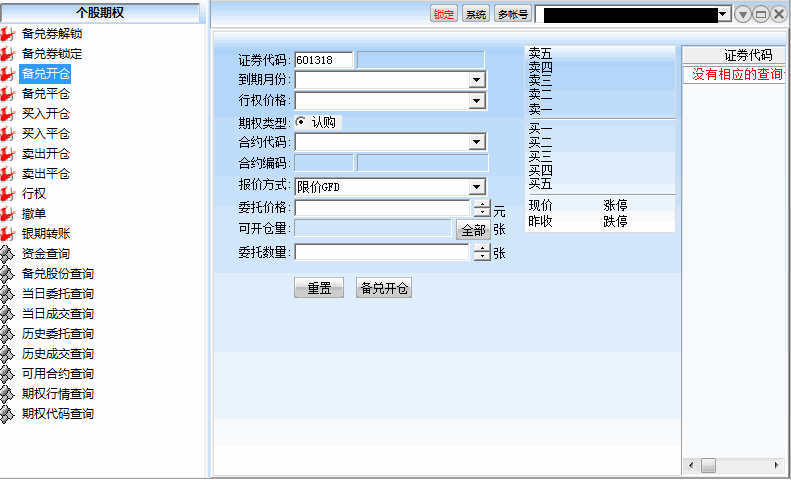The image size is (791, 480).
Task: Click the 锁定 button
Action: coord(444,14)
